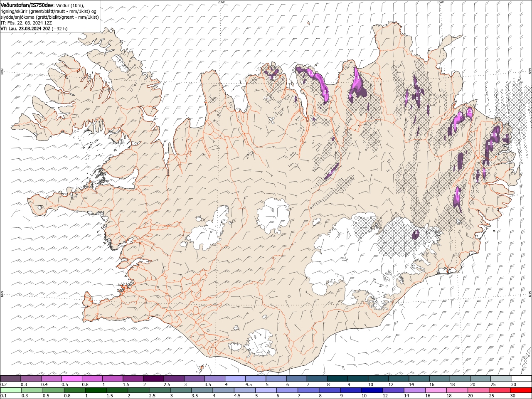532x399 pixels.
Task: Pick the lilac 14–16 rain swatch
Action: 414,390
